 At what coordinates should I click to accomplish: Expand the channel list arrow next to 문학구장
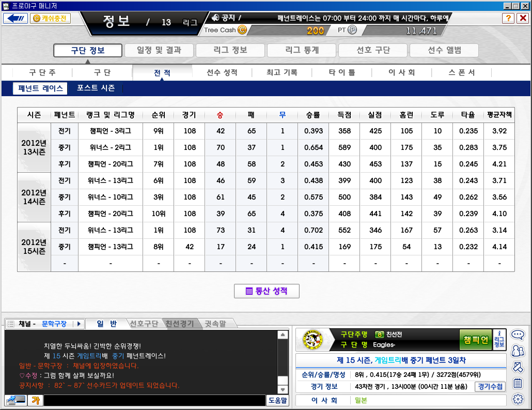click(x=79, y=324)
